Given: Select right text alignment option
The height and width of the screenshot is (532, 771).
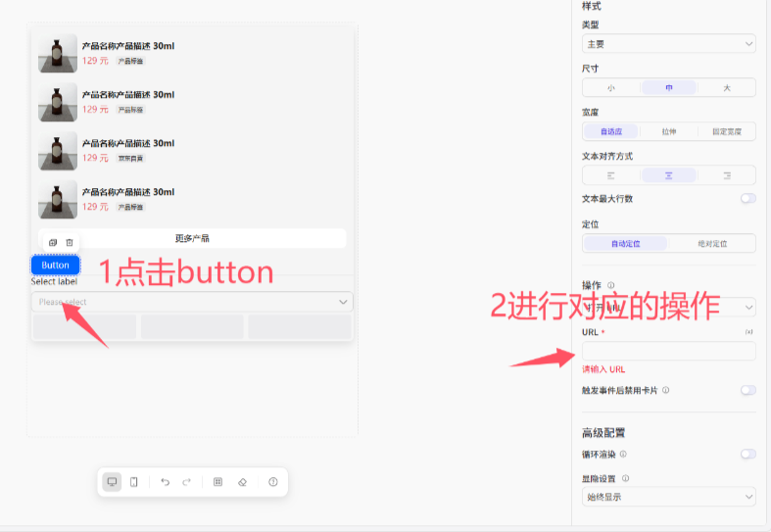Looking at the screenshot, I should [726, 175].
